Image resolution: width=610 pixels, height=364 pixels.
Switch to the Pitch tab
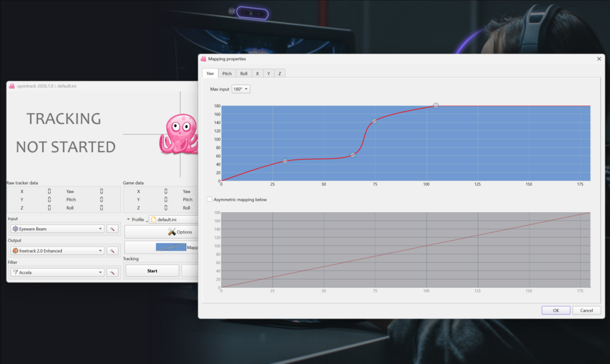click(227, 73)
